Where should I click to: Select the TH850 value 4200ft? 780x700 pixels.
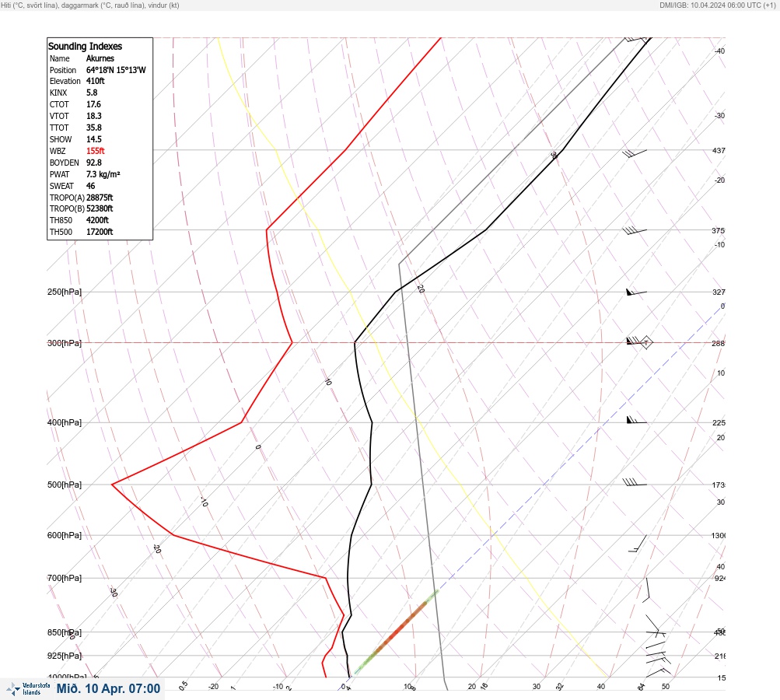click(x=97, y=220)
